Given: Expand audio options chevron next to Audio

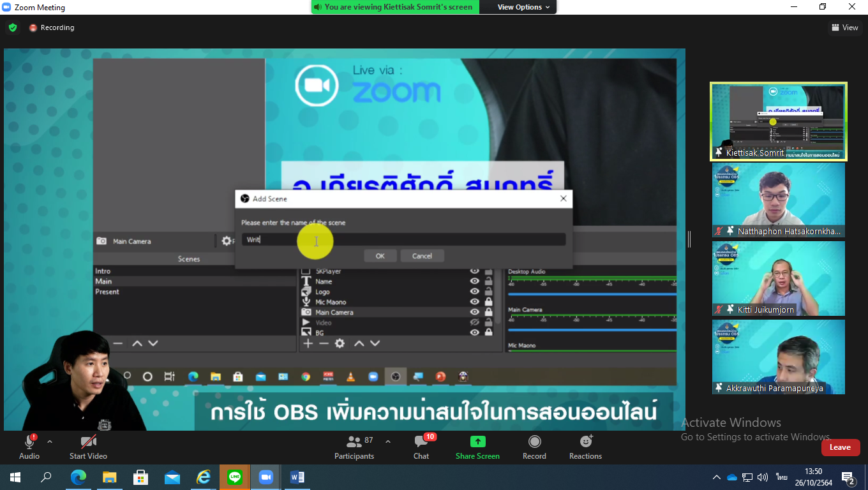Looking at the screenshot, I should click(50, 442).
